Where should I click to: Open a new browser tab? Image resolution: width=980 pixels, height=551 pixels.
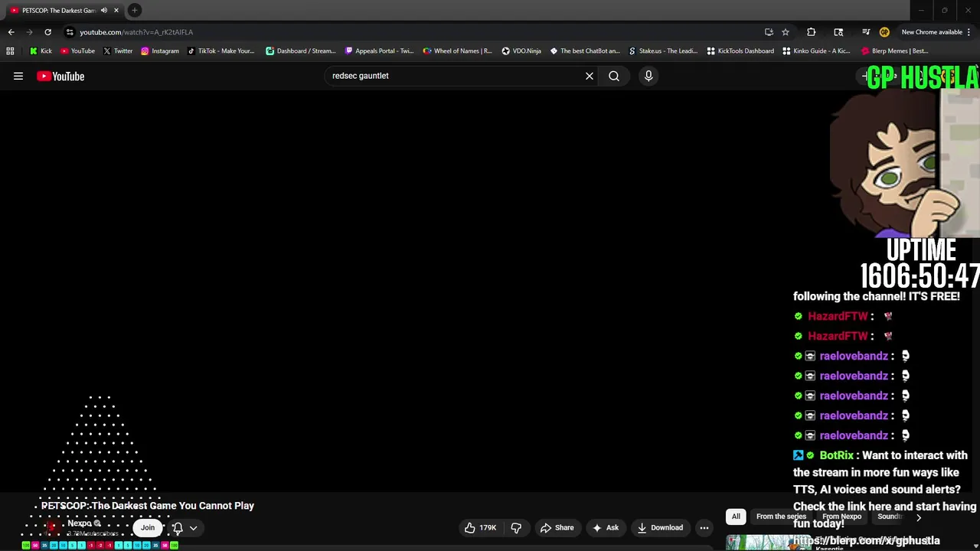(x=135, y=10)
